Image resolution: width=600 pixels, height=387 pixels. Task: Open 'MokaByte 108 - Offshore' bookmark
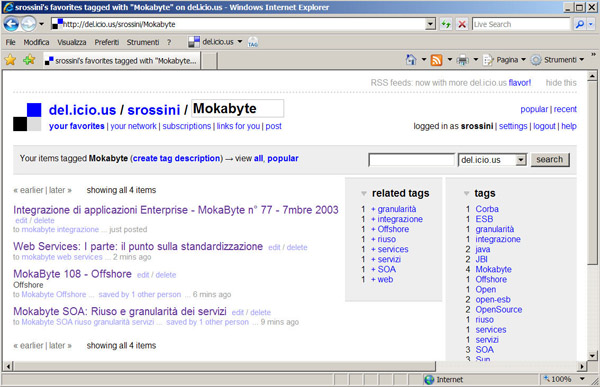tap(72, 274)
